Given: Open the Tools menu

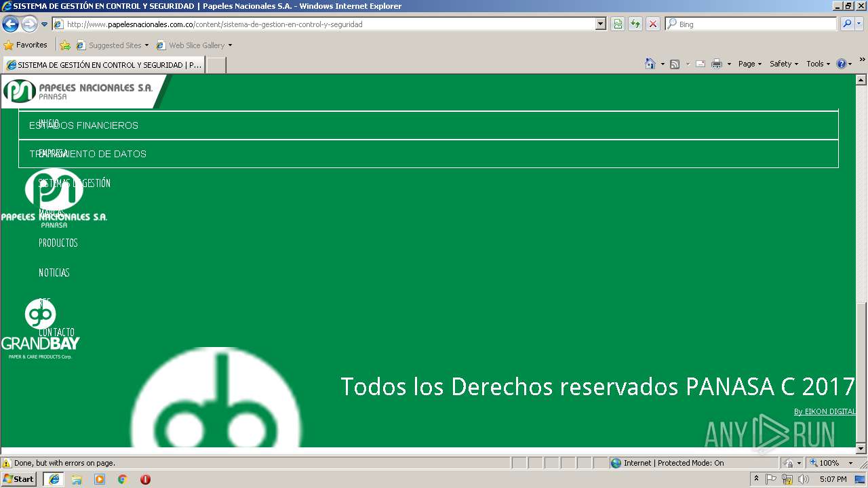Looking at the screenshot, I should pyautogui.click(x=818, y=64).
